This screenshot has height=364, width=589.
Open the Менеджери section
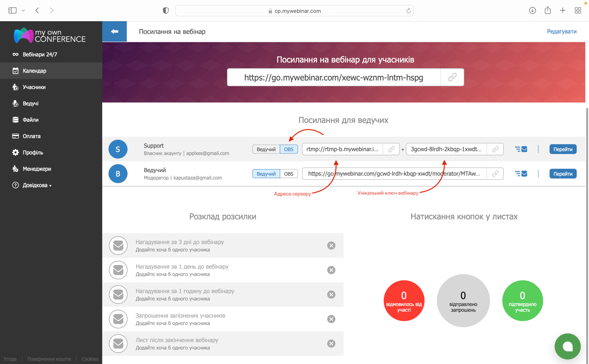(16, 169)
